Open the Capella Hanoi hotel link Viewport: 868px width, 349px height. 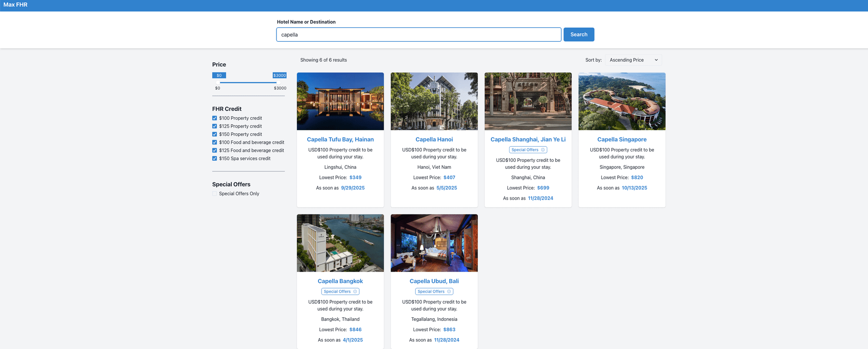434,139
